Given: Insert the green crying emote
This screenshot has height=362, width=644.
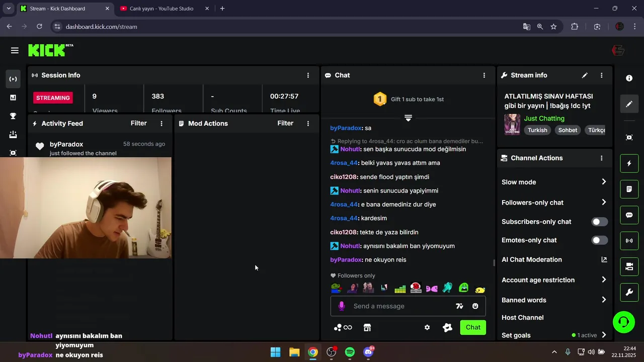Looking at the screenshot, I should [463, 288].
